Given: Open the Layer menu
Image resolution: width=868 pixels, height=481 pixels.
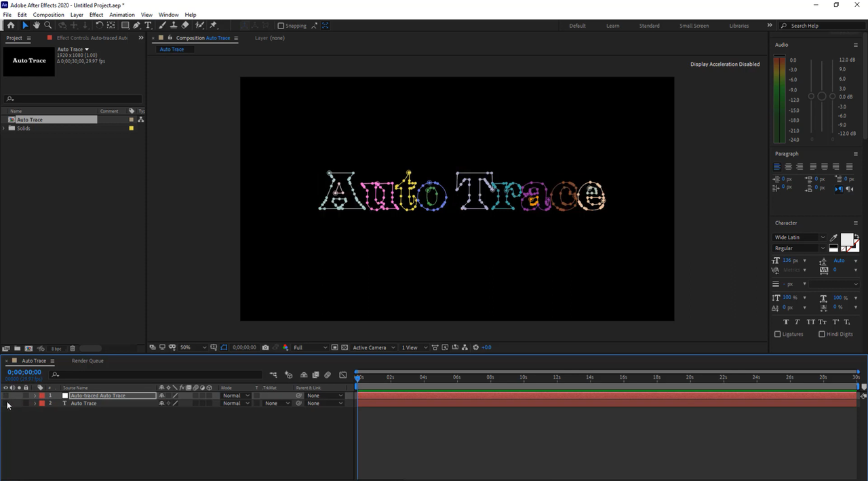Looking at the screenshot, I should [x=77, y=14].
